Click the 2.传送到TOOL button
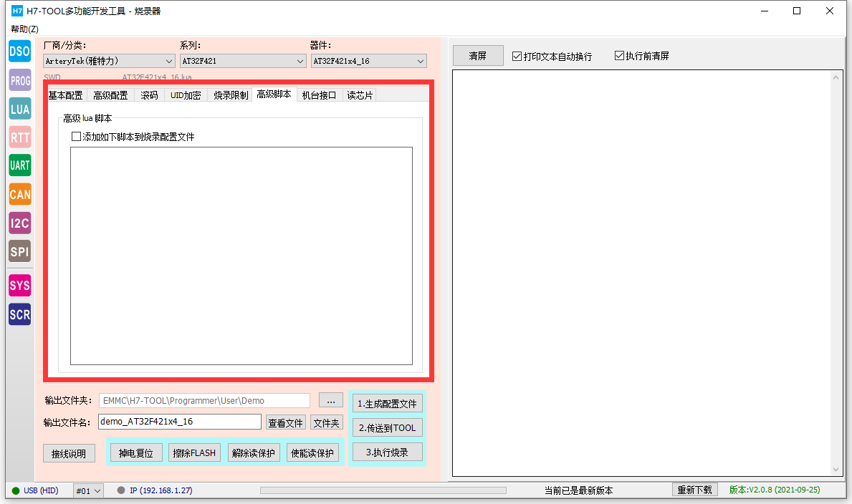The width and height of the screenshot is (852, 504). tap(387, 427)
